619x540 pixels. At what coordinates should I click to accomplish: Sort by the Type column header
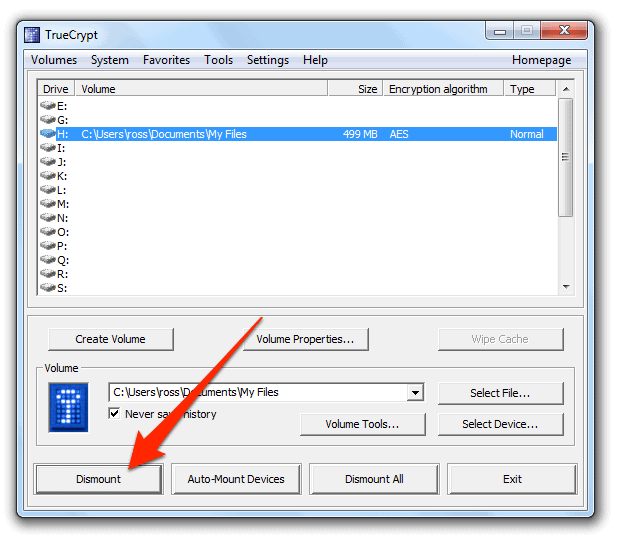530,89
